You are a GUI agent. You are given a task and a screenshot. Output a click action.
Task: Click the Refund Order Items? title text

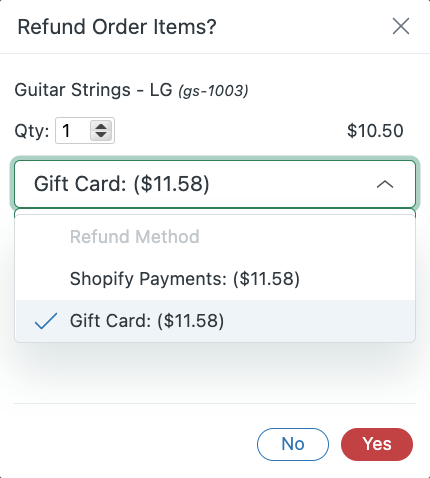[x=117, y=27]
